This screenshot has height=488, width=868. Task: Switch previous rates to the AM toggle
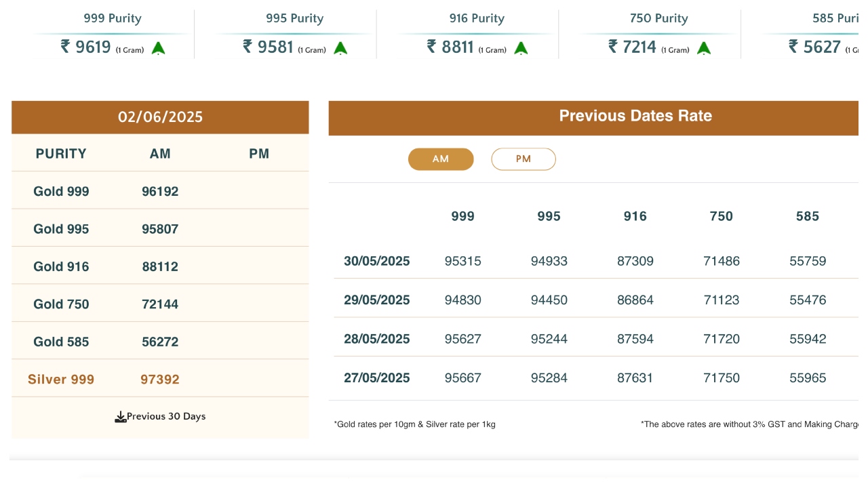441,159
